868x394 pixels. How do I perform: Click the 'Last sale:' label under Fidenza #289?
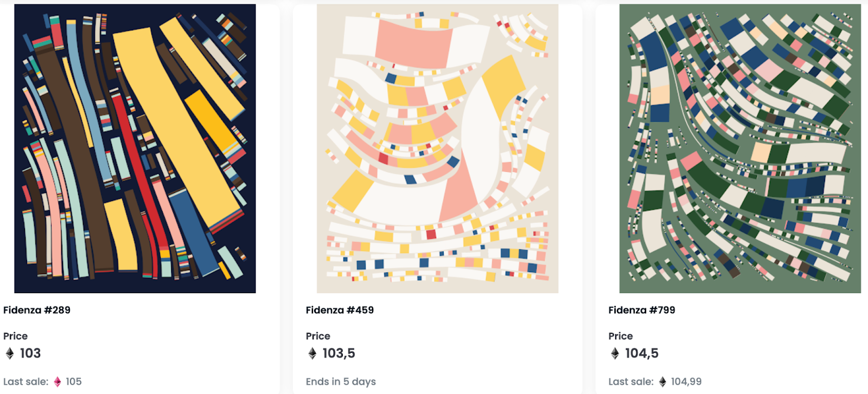26,382
